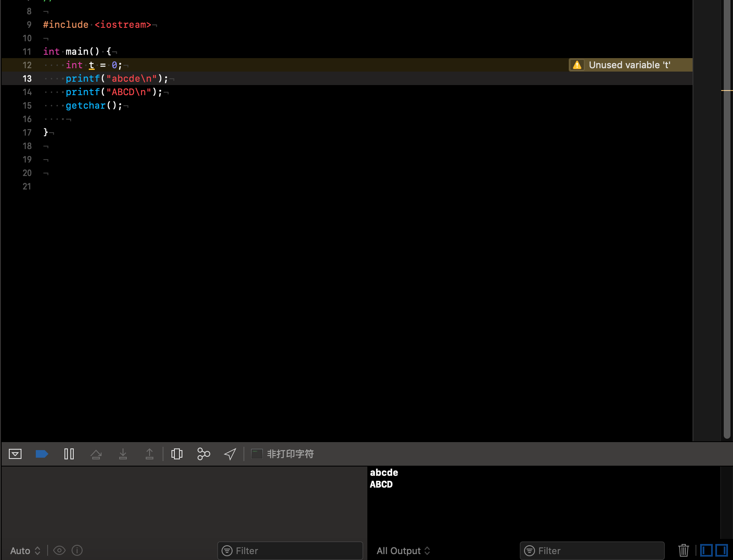Click the getchar() call text
733x560 pixels.
[x=94, y=106]
